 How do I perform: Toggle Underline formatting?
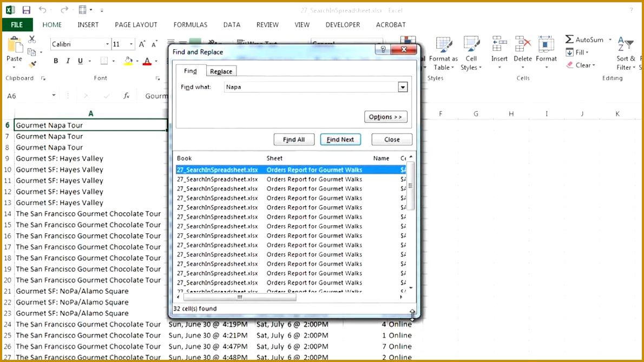[80, 61]
